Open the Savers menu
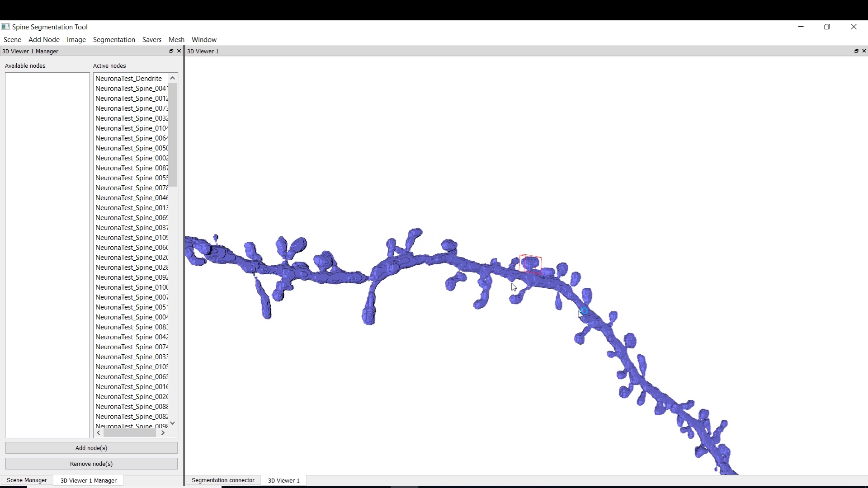Viewport: 868px width, 488px height. [151, 40]
